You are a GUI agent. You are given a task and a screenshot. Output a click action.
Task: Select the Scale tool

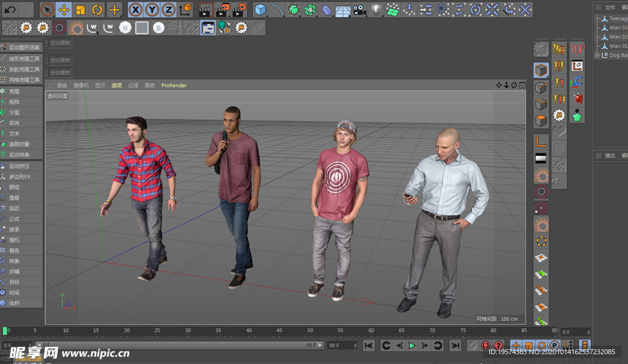[80, 9]
